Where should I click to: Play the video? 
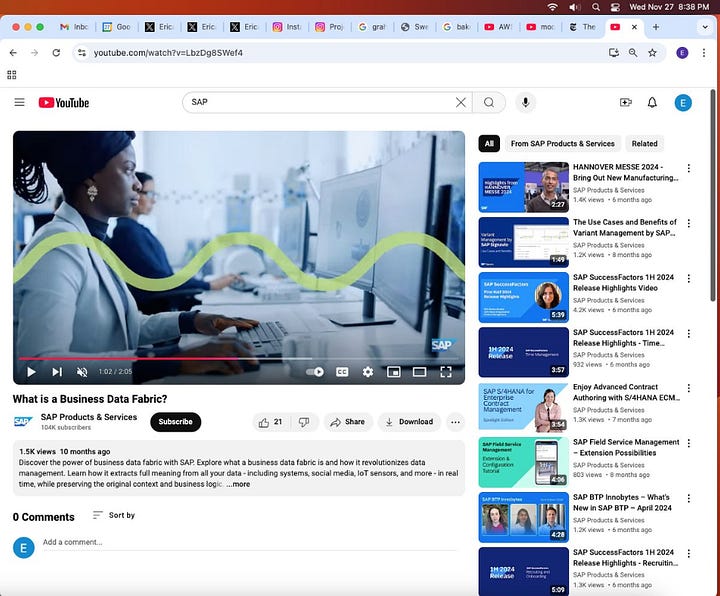[31, 371]
